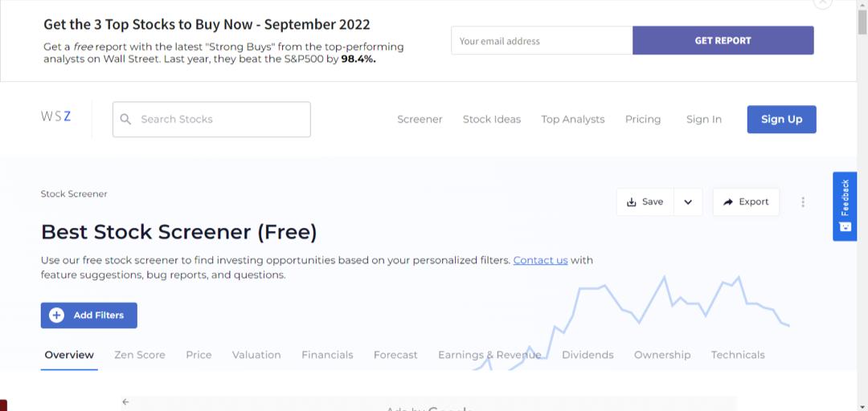The width and height of the screenshot is (868, 411).
Task: Export the screener results
Action: (x=746, y=202)
